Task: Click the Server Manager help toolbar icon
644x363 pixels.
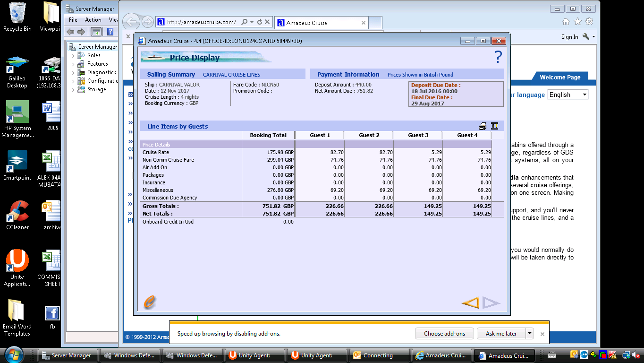Action: (110, 32)
